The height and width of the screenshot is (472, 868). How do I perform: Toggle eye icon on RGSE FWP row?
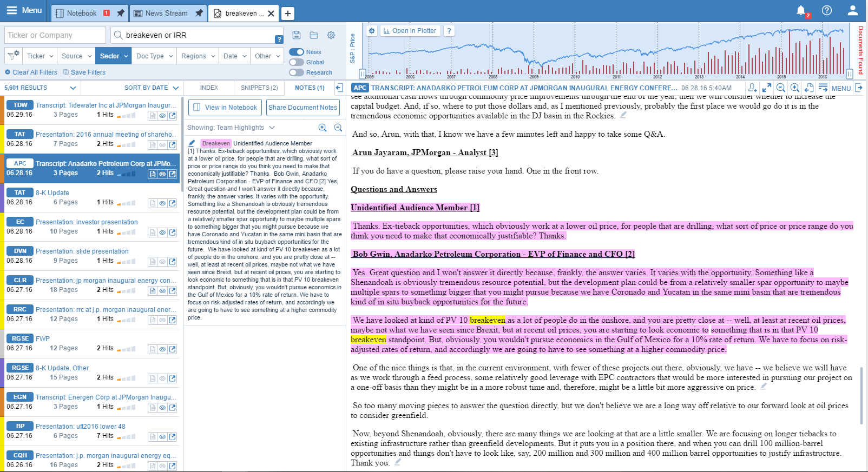click(162, 349)
